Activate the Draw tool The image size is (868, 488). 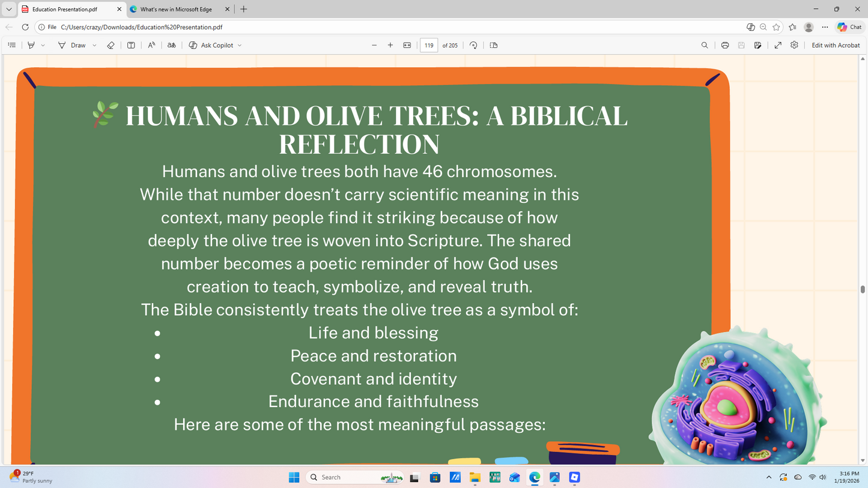coord(72,45)
